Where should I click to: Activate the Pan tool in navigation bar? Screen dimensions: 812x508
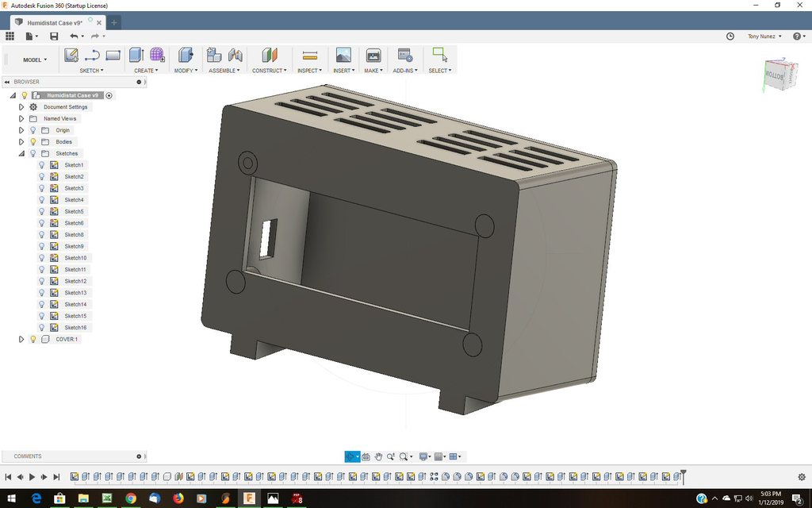click(378, 456)
